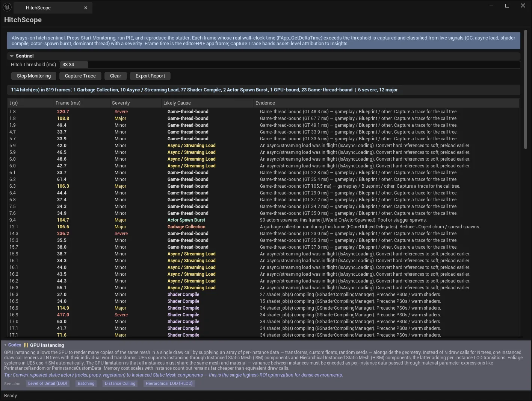Image resolution: width=532 pixels, height=401 pixels.
Task: Collapse the Codex panel arrow
Action: pos(5,345)
